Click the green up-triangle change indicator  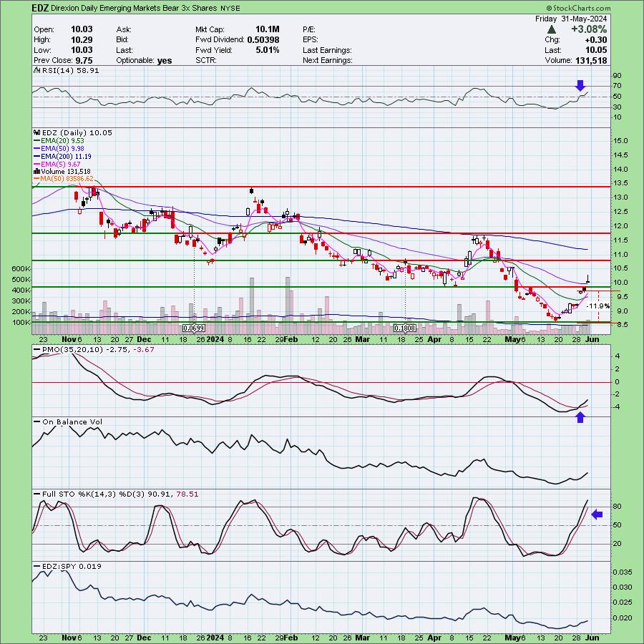552,29
